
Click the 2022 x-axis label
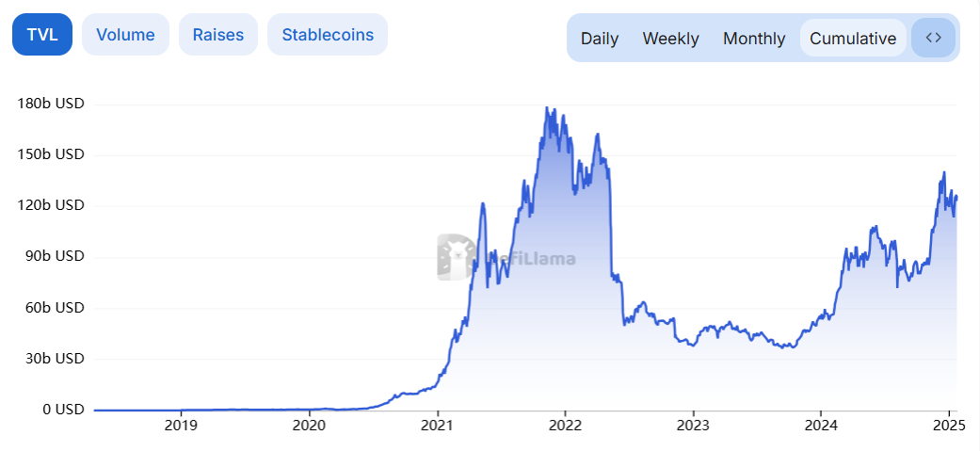point(565,425)
